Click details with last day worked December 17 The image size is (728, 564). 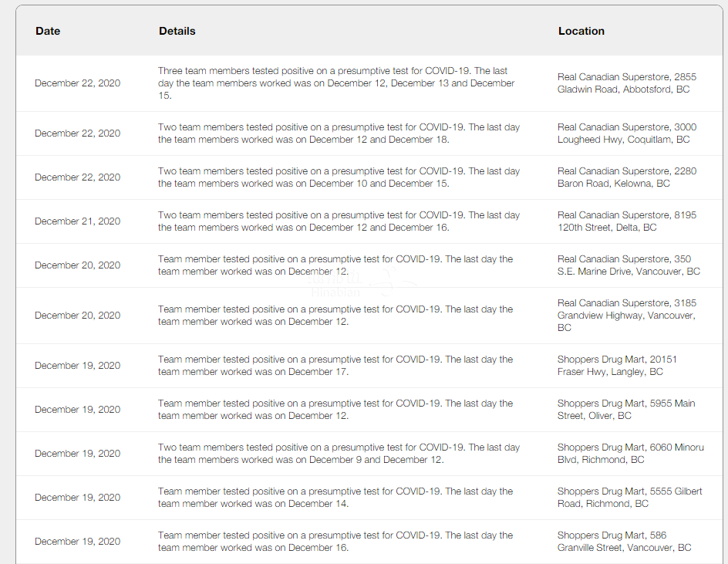tap(335, 366)
